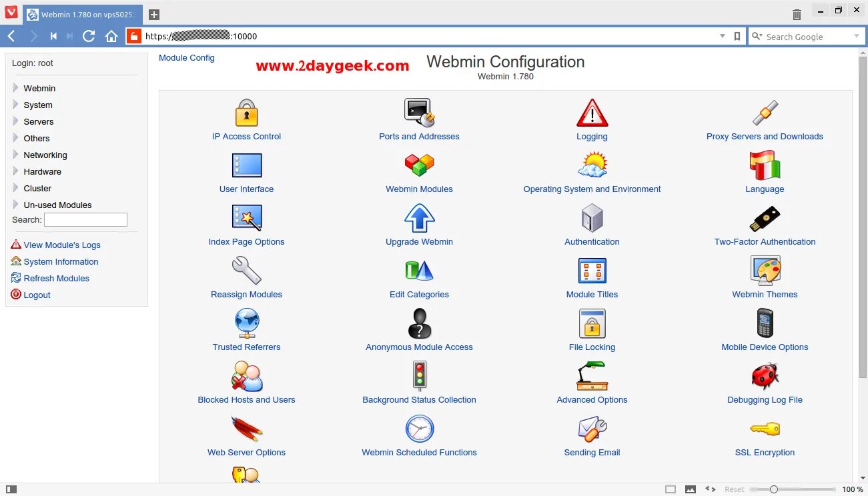Click the User Interface screen icon
The width and height of the screenshot is (868, 496).
246,165
